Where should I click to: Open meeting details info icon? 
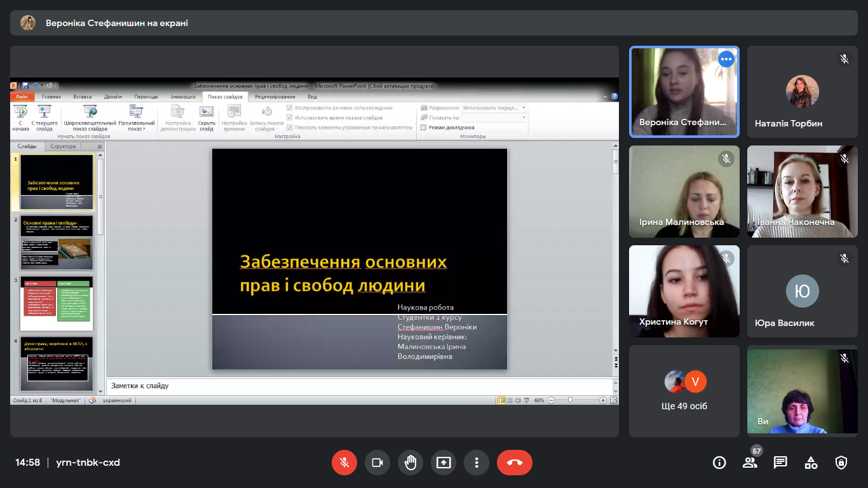[719, 463]
